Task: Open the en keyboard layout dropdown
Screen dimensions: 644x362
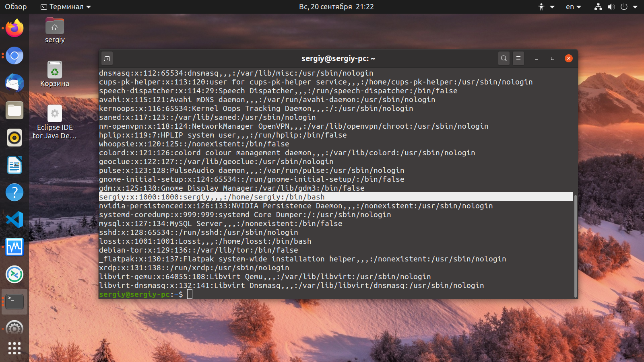Action: (574, 7)
